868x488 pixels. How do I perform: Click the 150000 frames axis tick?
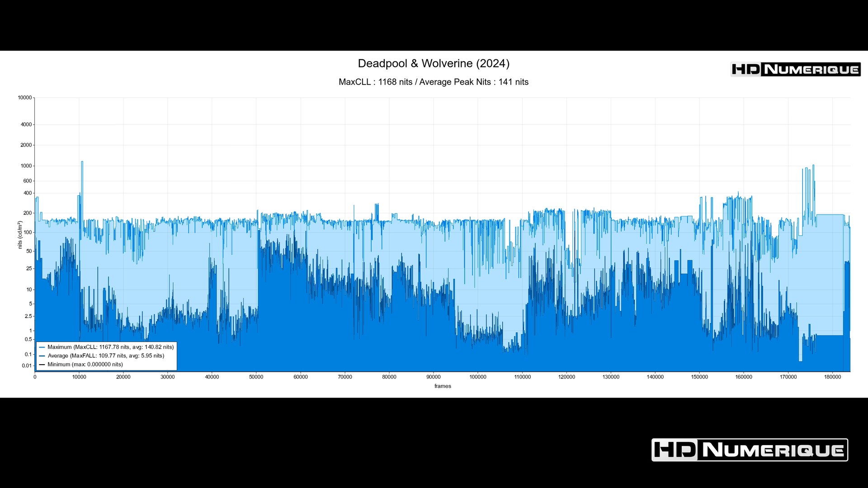click(x=700, y=377)
